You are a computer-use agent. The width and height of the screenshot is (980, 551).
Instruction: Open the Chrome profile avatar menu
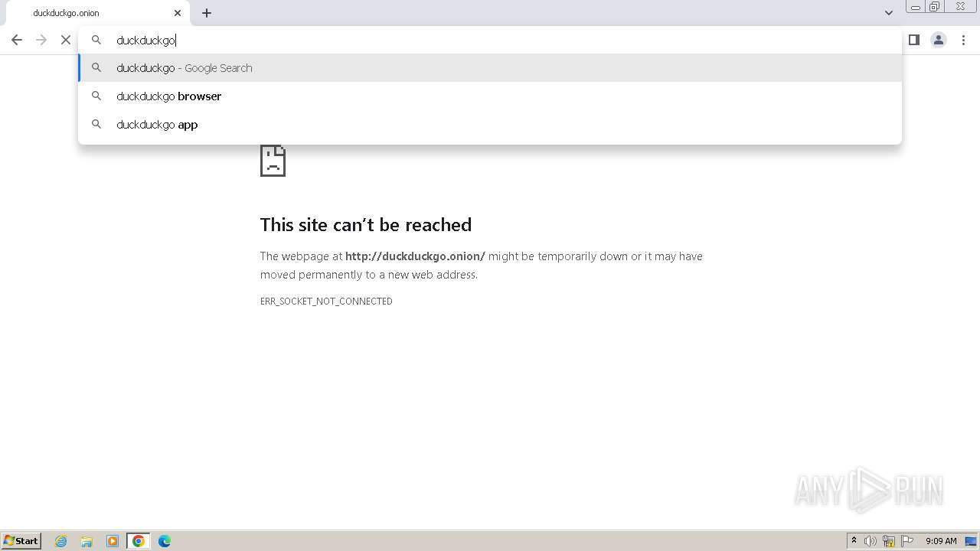point(939,40)
